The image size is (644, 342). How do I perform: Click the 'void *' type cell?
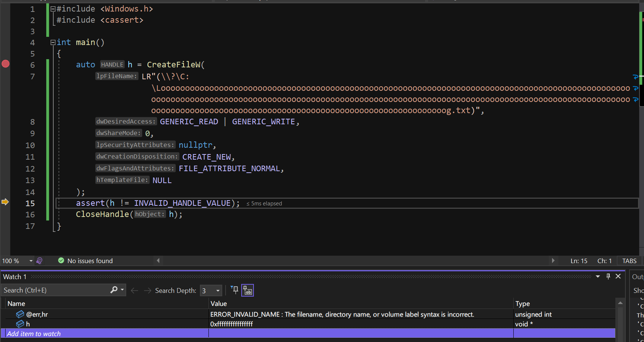(564, 324)
